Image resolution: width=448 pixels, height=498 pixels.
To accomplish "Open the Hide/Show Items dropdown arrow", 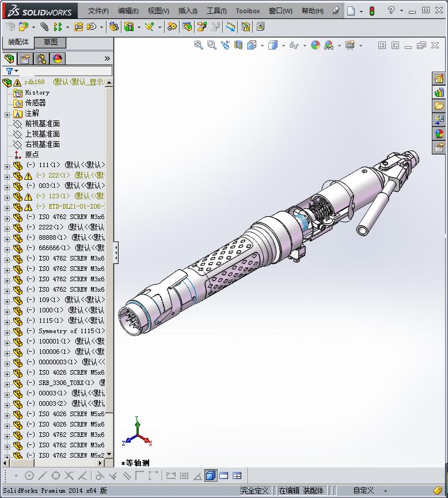I will [x=305, y=46].
